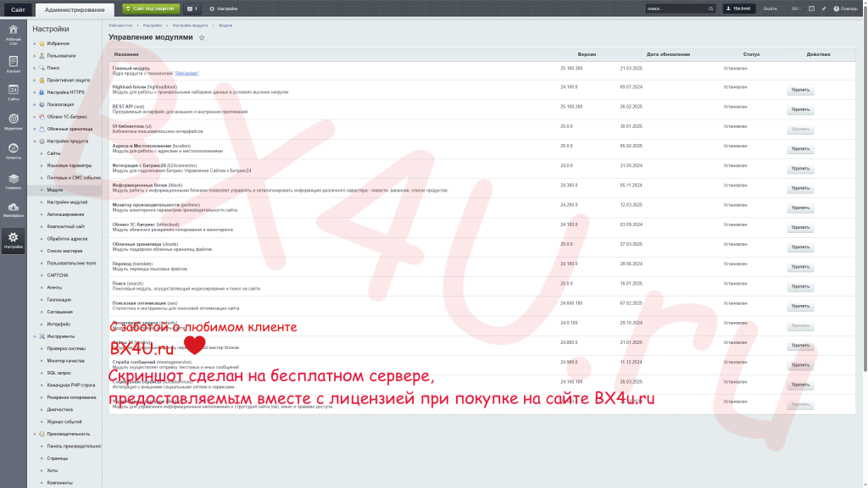Open the Сервисы section icon
The width and height of the screenshot is (868, 488).
coord(14,180)
